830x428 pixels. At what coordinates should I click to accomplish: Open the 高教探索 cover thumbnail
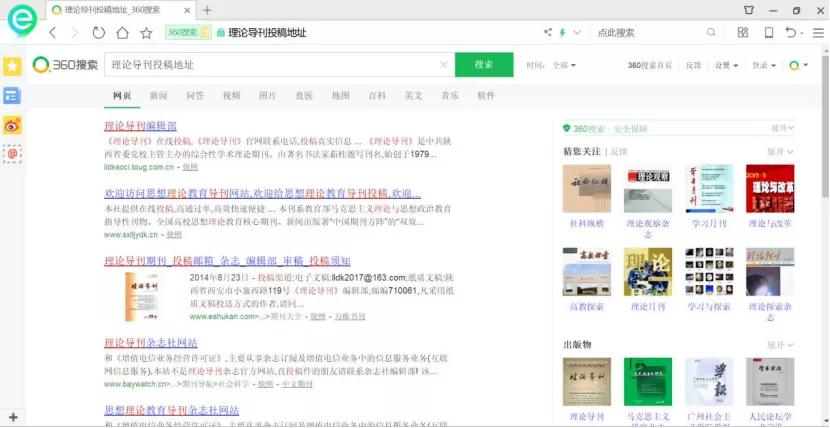(x=587, y=271)
